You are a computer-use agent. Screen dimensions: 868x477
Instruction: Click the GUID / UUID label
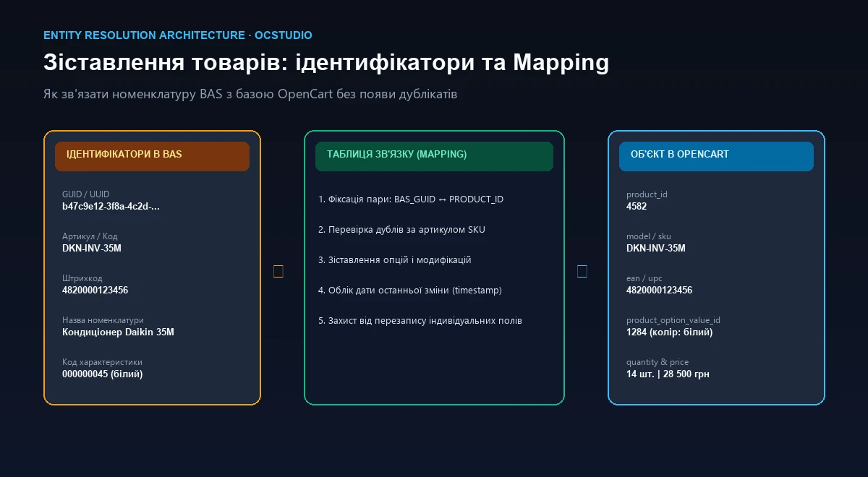(x=86, y=194)
